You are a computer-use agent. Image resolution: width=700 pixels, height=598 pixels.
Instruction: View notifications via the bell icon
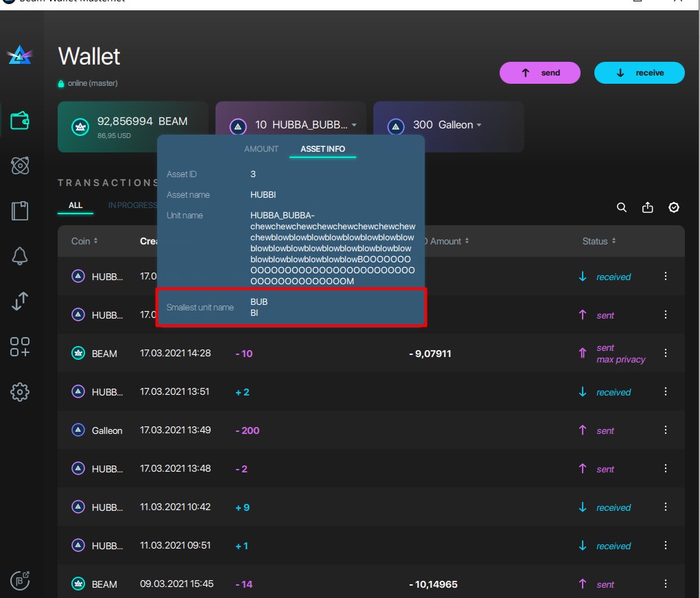pyautogui.click(x=20, y=256)
